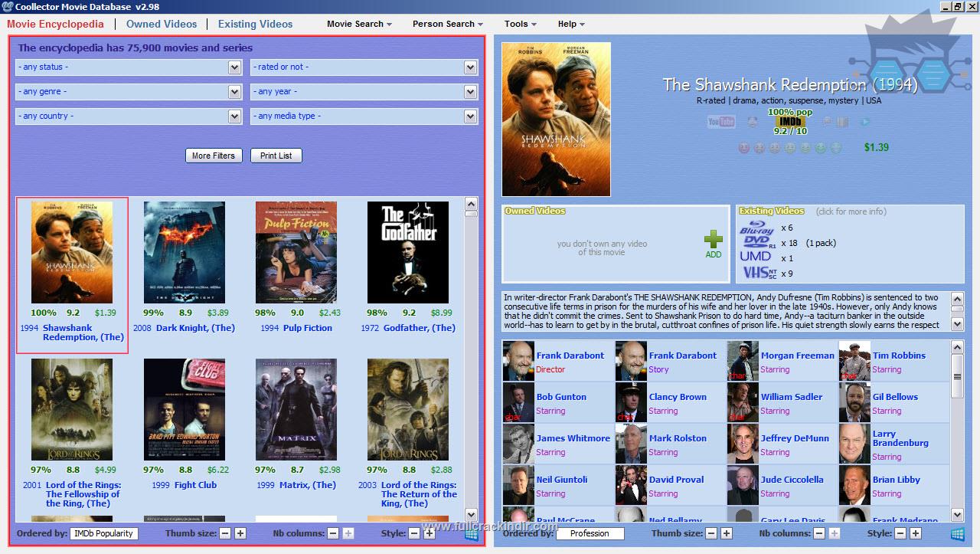Screen dimensions: 980x554
Task: Open Frank Darabont Director entry
Action: pyautogui.click(x=557, y=362)
